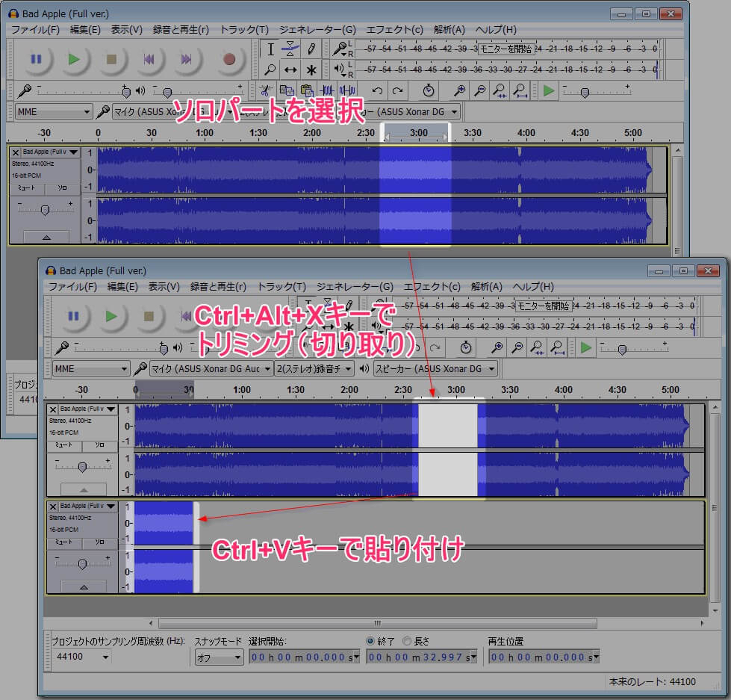Toggle Mute on first track in front window

click(x=65, y=445)
